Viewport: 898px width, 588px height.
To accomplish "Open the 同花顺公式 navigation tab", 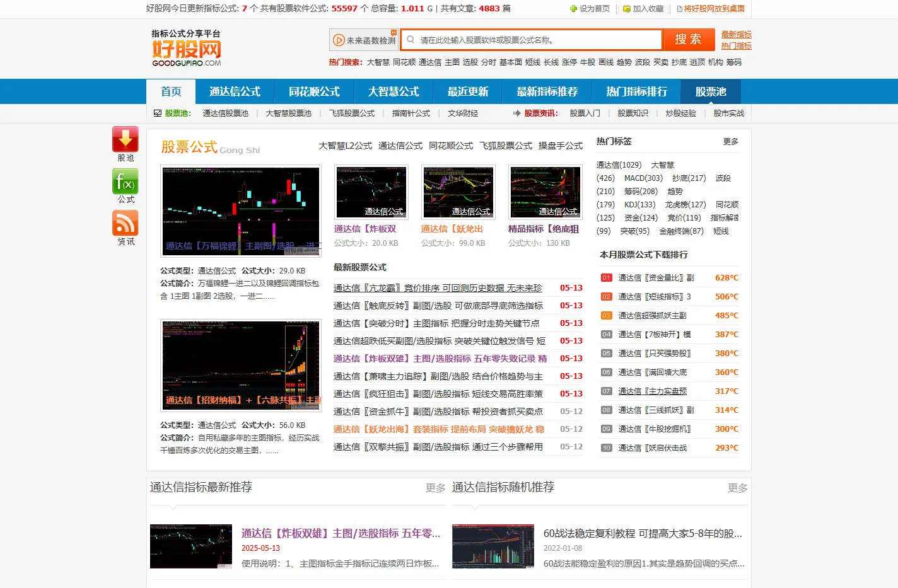I will click(x=314, y=91).
